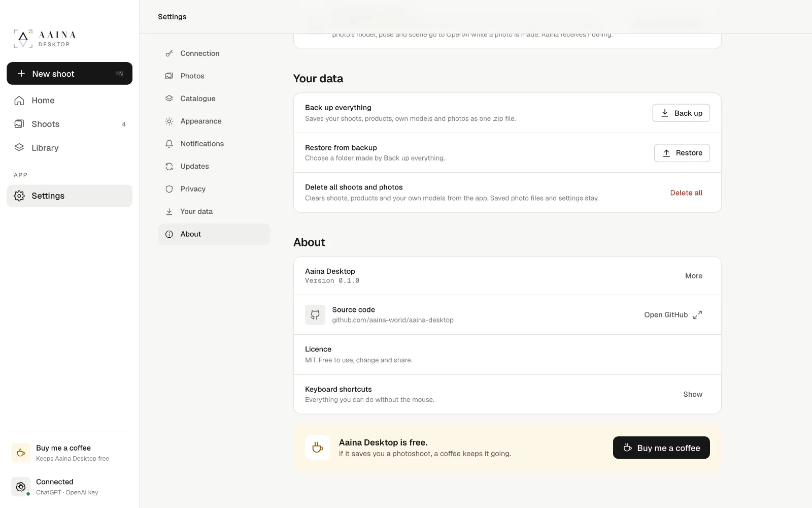The image size is (812, 508).
Task: Click the Restore button
Action: pyautogui.click(x=682, y=153)
